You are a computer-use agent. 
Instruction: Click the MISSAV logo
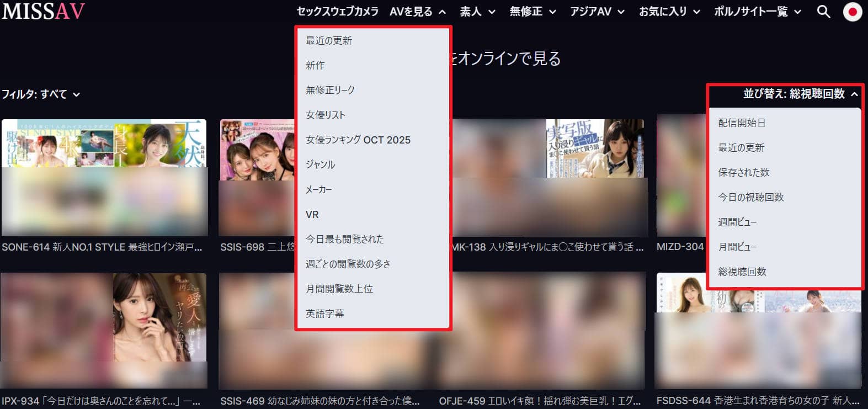pos(43,12)
